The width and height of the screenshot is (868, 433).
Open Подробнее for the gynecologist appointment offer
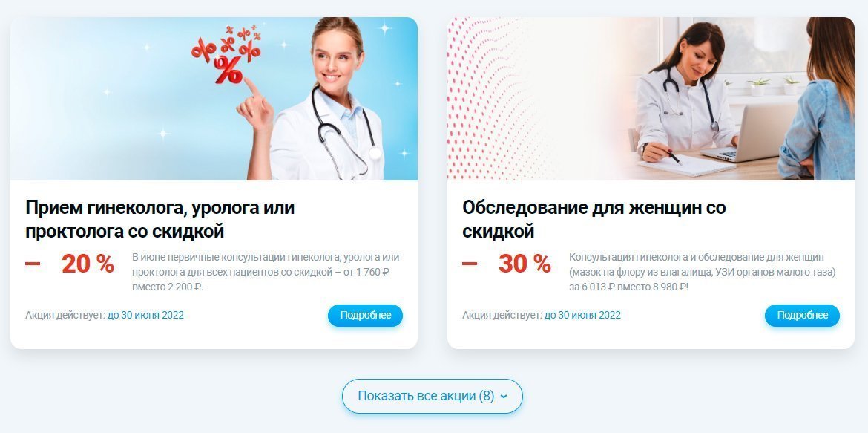(x=365, y=316)
